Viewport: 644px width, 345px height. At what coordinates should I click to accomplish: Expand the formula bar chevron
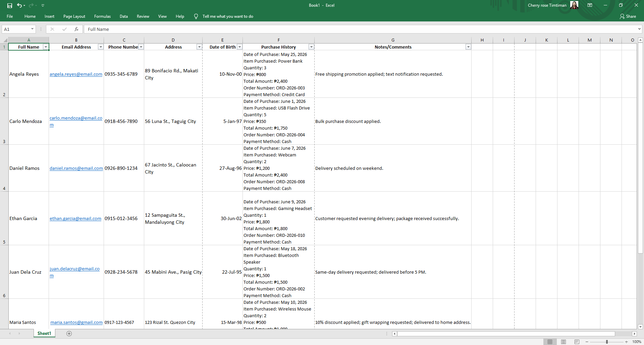(639, 29)
